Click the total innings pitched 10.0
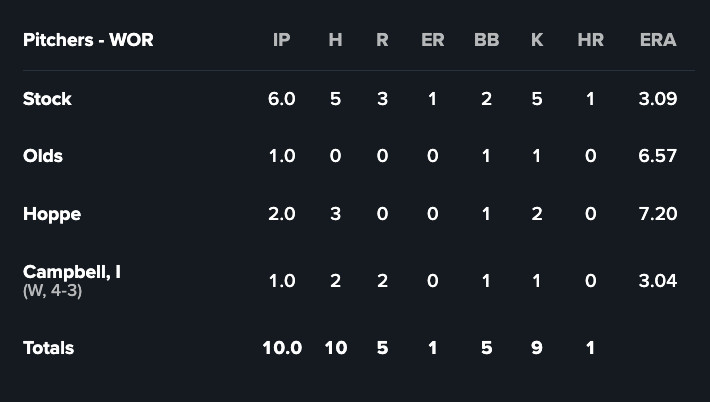 click(281, 348)
